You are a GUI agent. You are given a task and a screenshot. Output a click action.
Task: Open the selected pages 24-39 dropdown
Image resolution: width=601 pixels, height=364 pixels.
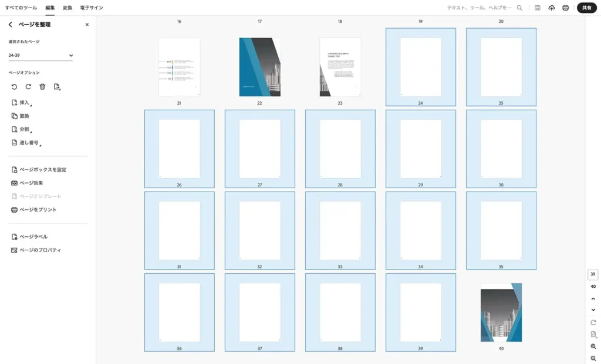point(40,56)
